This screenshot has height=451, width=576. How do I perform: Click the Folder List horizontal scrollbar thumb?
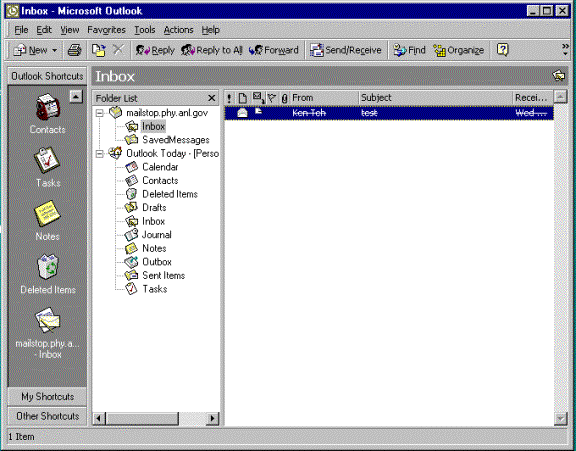(142, 418)
